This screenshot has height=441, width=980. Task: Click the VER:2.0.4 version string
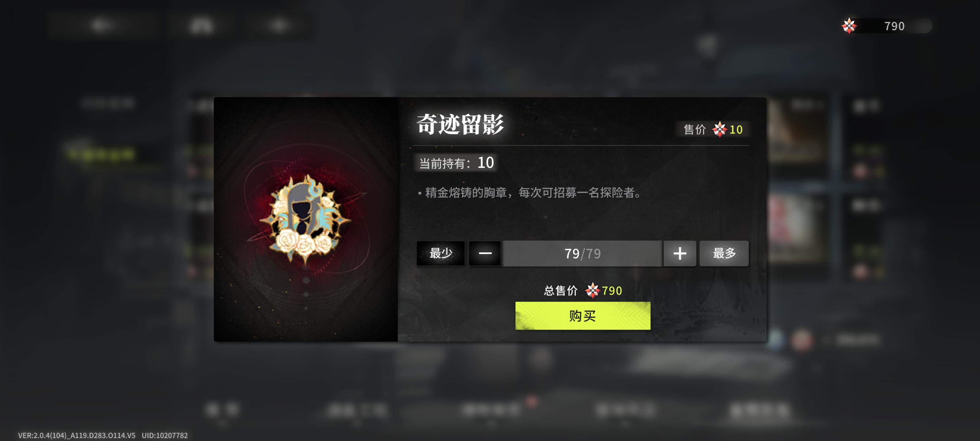click(77, 435)
